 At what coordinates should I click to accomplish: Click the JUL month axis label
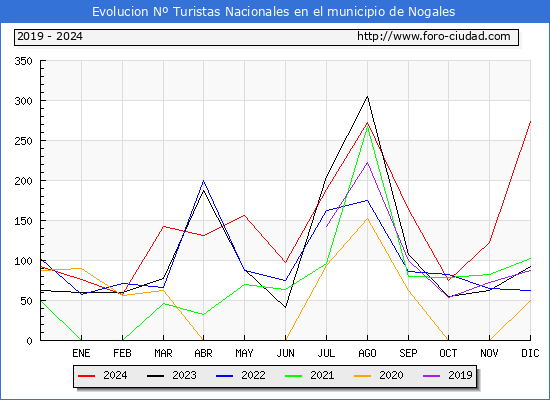(x=326, y=353)
